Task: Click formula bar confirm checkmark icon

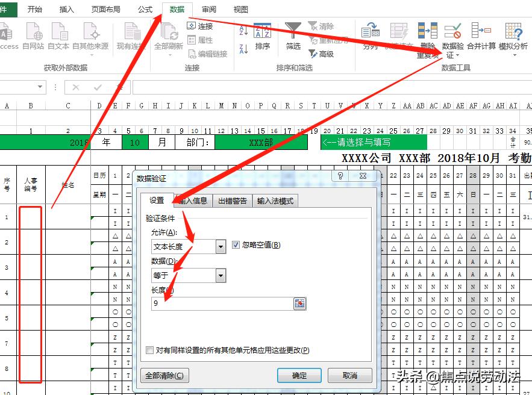Action: (98, 87)
